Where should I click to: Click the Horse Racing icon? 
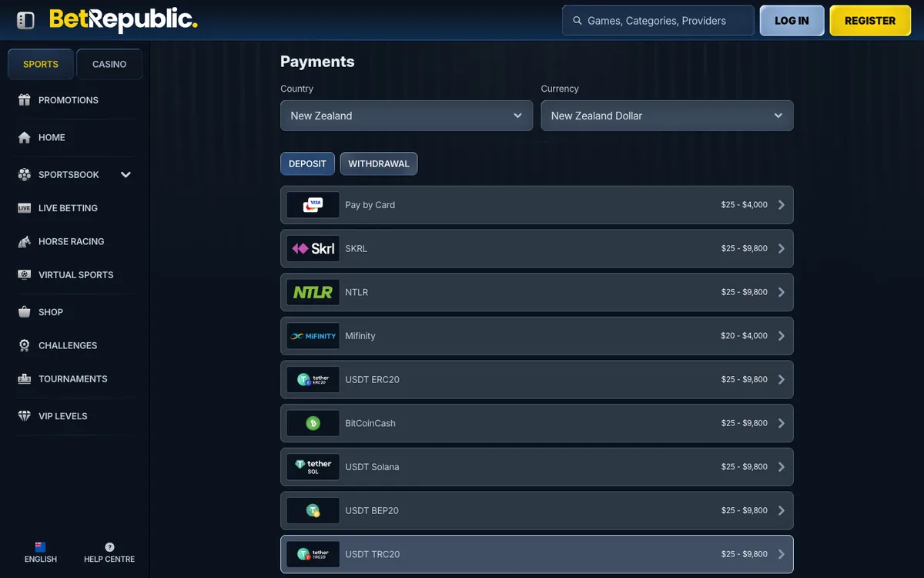pos(25,241)
